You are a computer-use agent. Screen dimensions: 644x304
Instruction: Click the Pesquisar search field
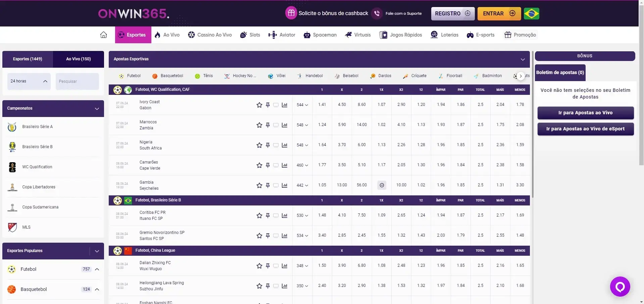[x=77, y=81]
